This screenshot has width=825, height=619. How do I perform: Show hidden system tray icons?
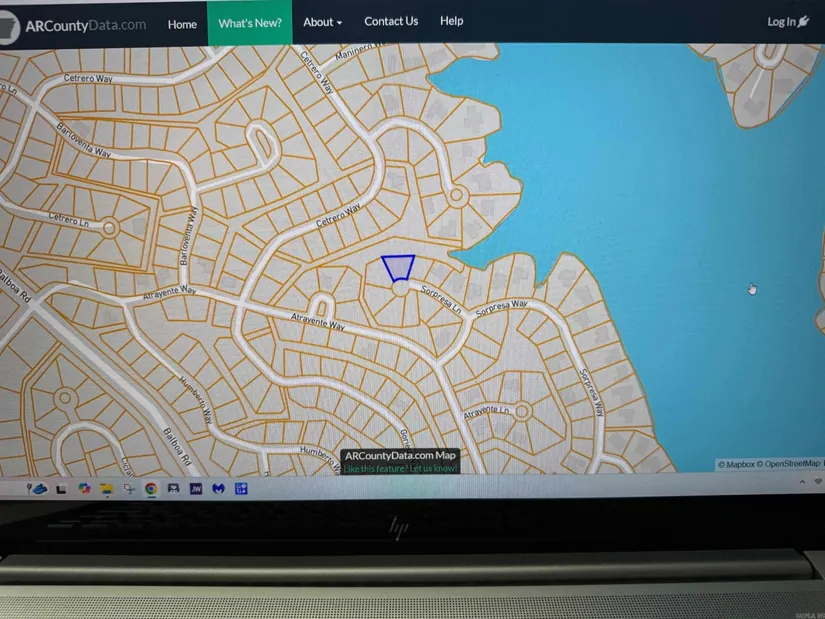pyautogui.click(x=802, y=482)
